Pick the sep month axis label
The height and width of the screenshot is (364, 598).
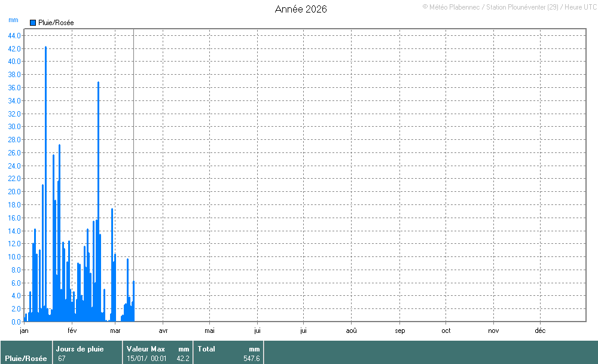[399, 331]
